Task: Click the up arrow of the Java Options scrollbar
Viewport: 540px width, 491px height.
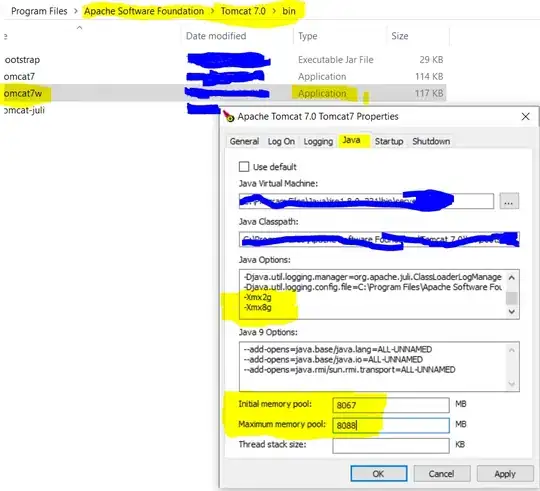Action: tap(512, 278)
